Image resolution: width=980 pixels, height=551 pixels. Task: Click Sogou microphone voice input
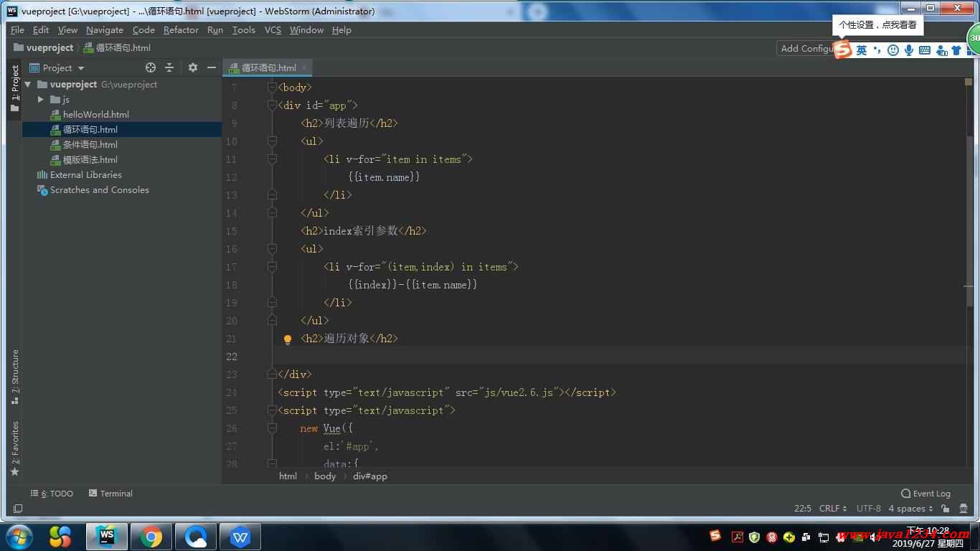(x=909, y=50)
